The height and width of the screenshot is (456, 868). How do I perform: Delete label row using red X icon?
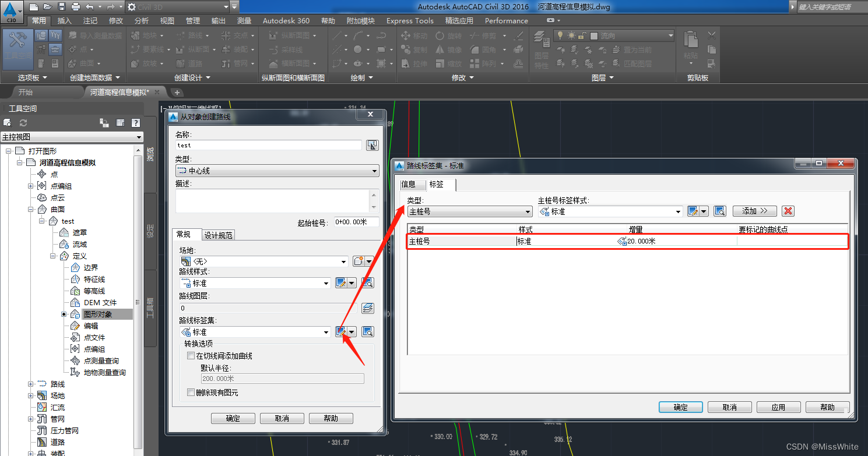coord(788,211)
